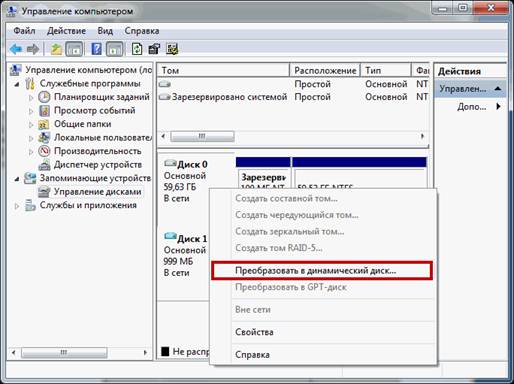
Task: Click the Refresh toolbar icon
Action: [137, 49]
